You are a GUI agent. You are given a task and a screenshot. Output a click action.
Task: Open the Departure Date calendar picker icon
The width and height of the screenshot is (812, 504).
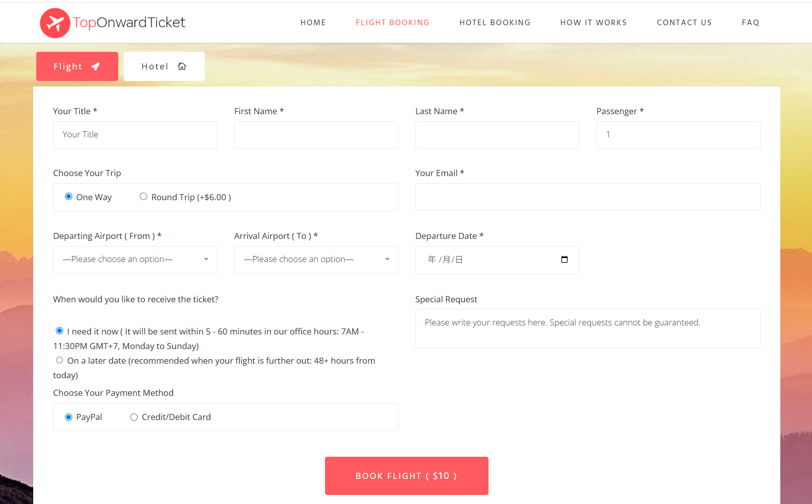click(564, 260)
